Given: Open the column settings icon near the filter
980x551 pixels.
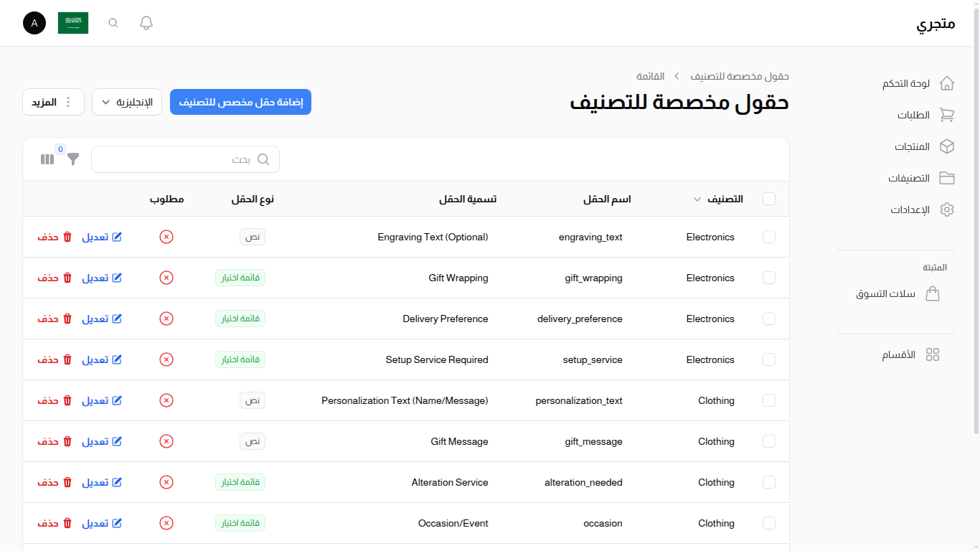Looking at the screenshot, I should click(47, 159).
